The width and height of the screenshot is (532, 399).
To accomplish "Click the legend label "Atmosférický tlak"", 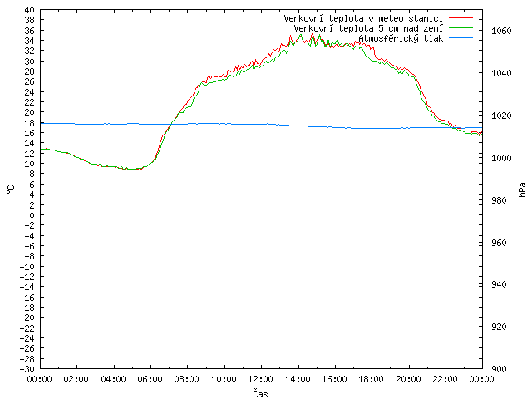I will coord(401,38).
